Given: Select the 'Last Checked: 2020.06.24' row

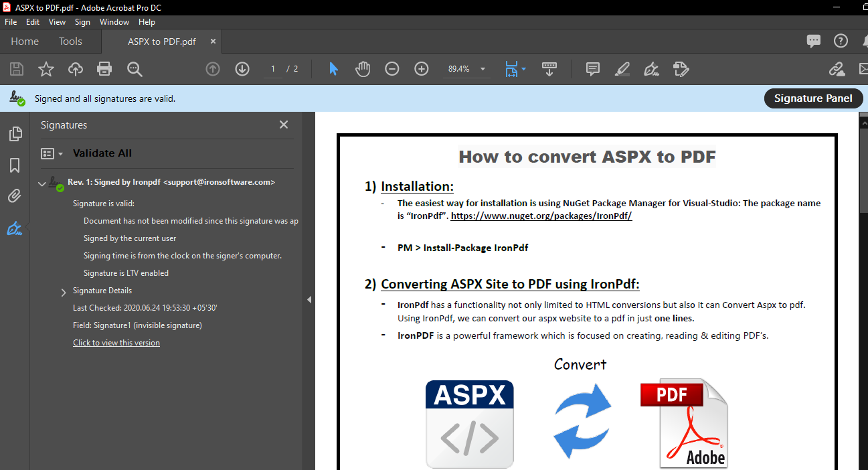Looking at the screenshot, I should (x=145, y=308).
